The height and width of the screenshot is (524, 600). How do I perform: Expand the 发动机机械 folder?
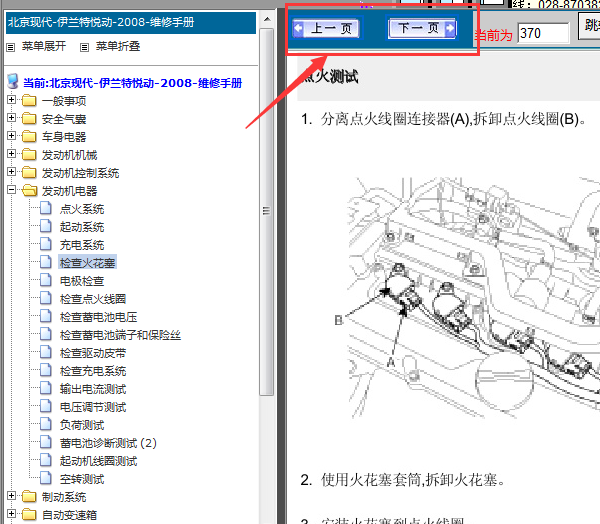11,153
